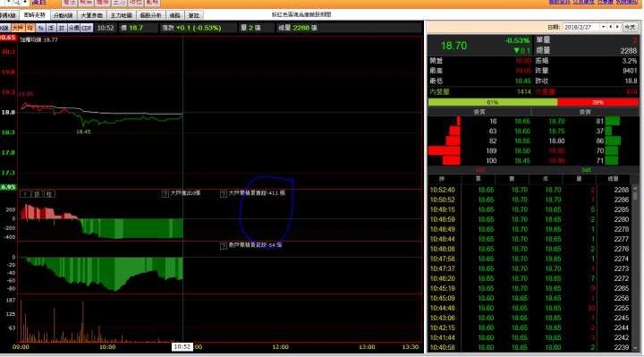Select the 10:52:40 tick row
644x357 pixels.
pos(530,190)
